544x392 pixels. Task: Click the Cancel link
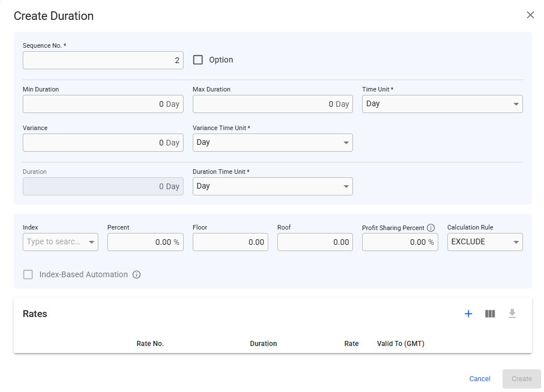[480, 379]
